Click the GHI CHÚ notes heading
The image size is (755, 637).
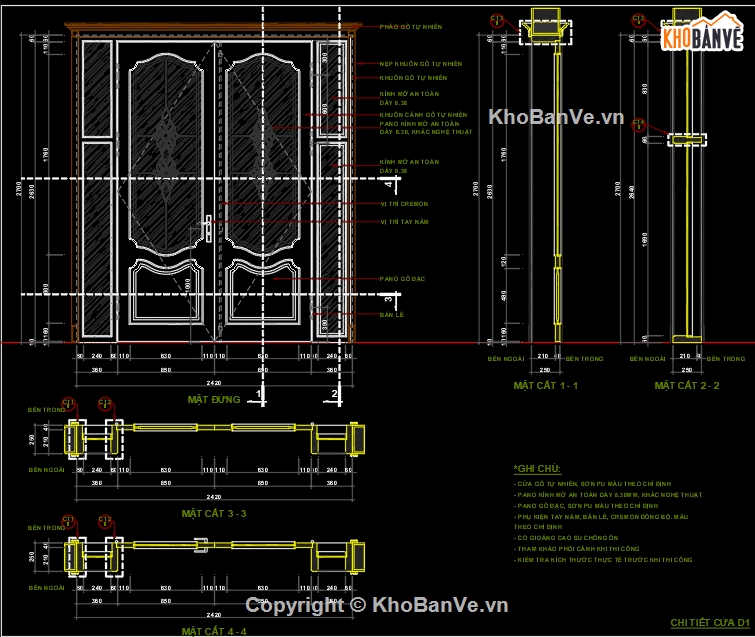click(537, 469)
